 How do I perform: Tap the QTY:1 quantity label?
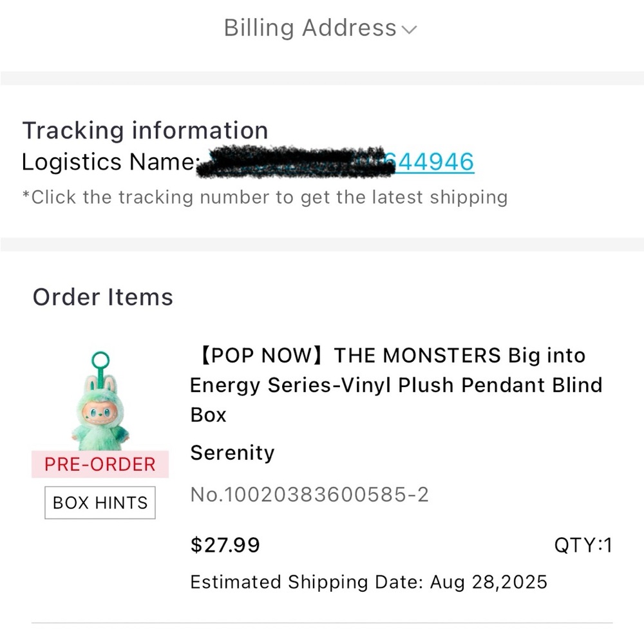coord(583,545)
